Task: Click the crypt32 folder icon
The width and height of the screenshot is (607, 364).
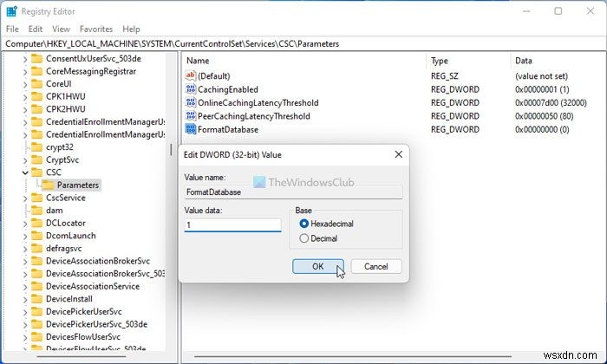Action: [36, 147]
